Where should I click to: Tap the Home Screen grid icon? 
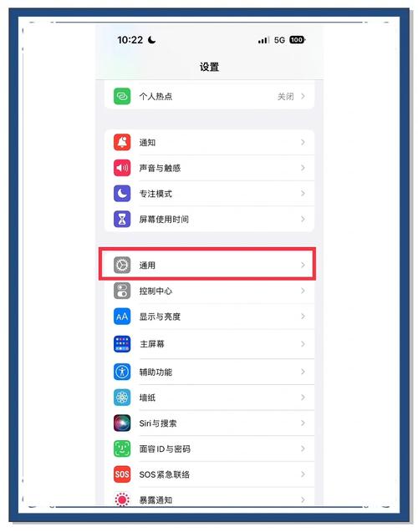pos(122,344)
